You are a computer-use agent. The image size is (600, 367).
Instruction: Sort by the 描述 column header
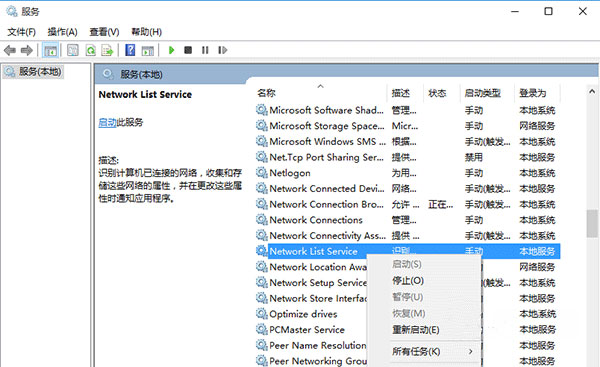pyautogui.click(x=401, y=93)
